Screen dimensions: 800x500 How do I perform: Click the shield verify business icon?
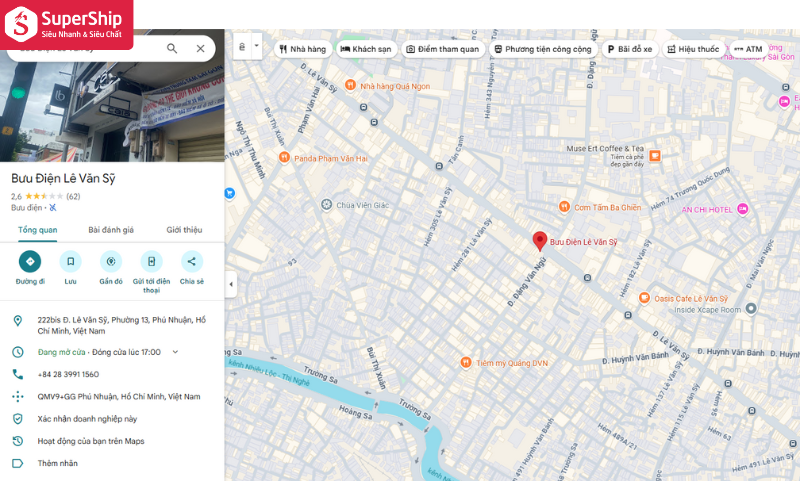18,419
